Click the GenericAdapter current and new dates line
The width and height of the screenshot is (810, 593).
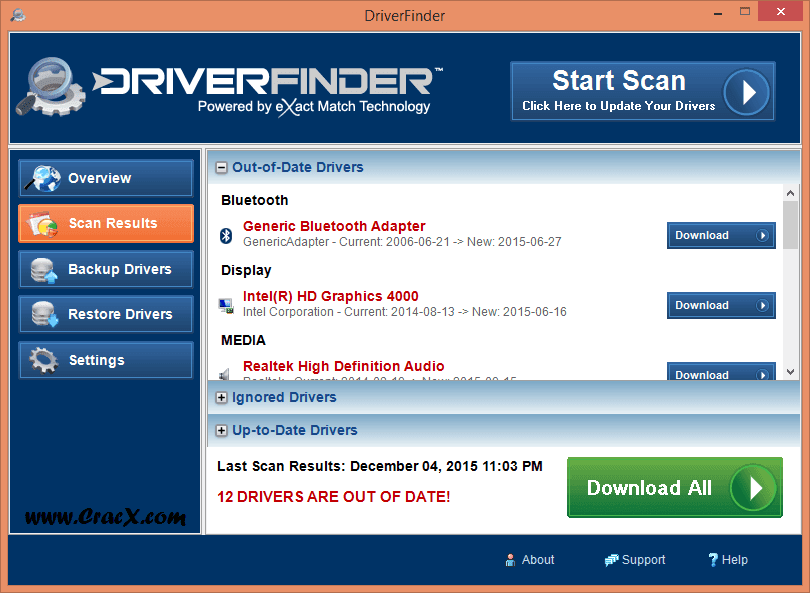pos(402,242)
